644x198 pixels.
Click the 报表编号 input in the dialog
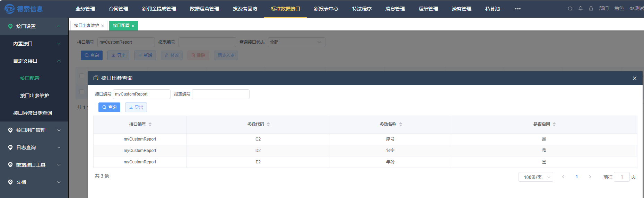coord(221,94)
